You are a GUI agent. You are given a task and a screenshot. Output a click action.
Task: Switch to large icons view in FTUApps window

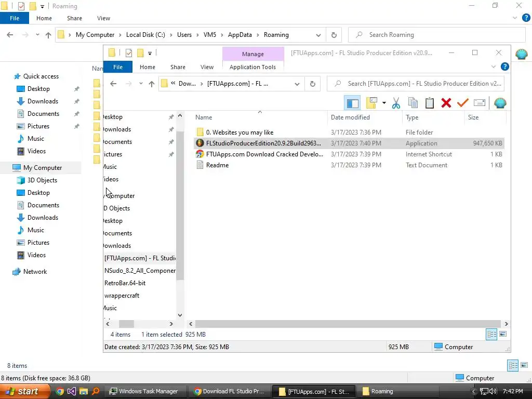[x=503, y=334]
